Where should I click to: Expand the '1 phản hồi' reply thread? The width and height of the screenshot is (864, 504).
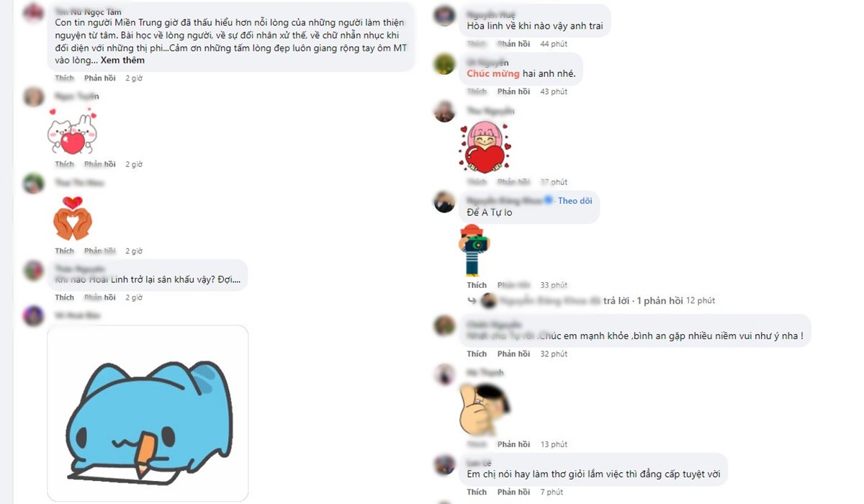coord(660,301)
